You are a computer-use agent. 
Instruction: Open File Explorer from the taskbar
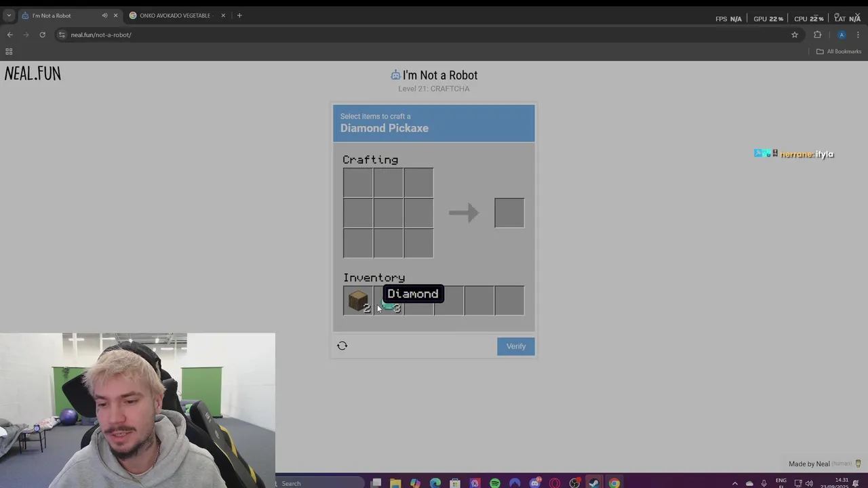coord(395,483)
